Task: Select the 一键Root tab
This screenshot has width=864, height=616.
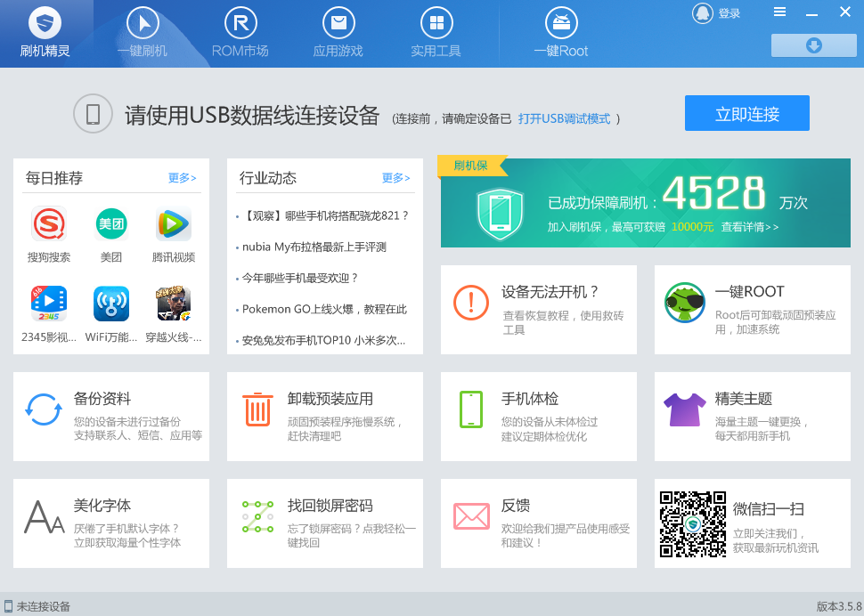Action: click(561, 33)
